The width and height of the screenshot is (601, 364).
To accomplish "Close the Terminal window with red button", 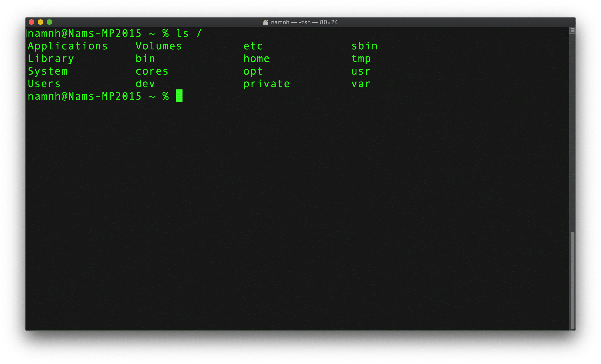I will point(31,22).
